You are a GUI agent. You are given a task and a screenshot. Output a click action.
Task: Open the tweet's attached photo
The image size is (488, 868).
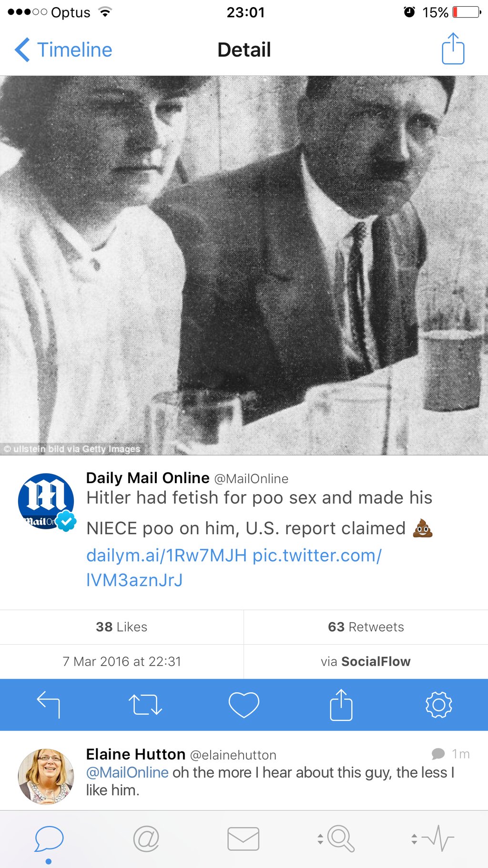pos(244,265)
